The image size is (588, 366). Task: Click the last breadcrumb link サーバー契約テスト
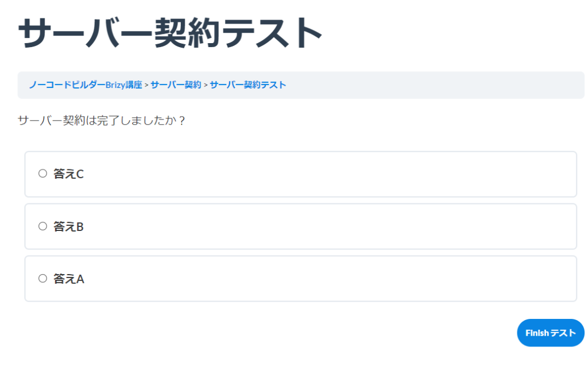[x=247, y=85]
